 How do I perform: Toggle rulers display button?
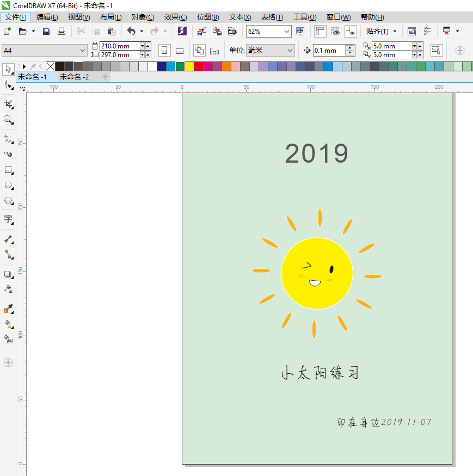coord(320,32)
